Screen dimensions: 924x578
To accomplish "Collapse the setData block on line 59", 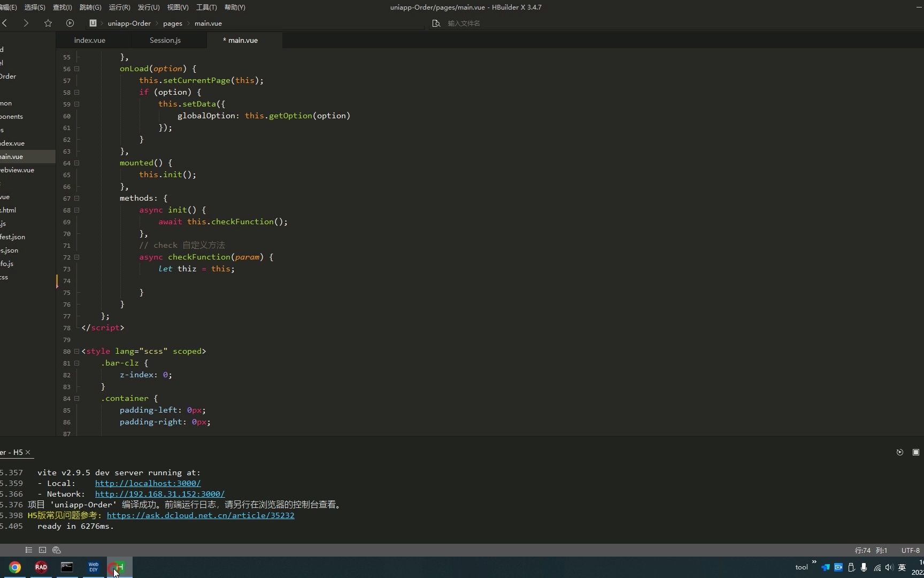I will click(x=76, y=104).
